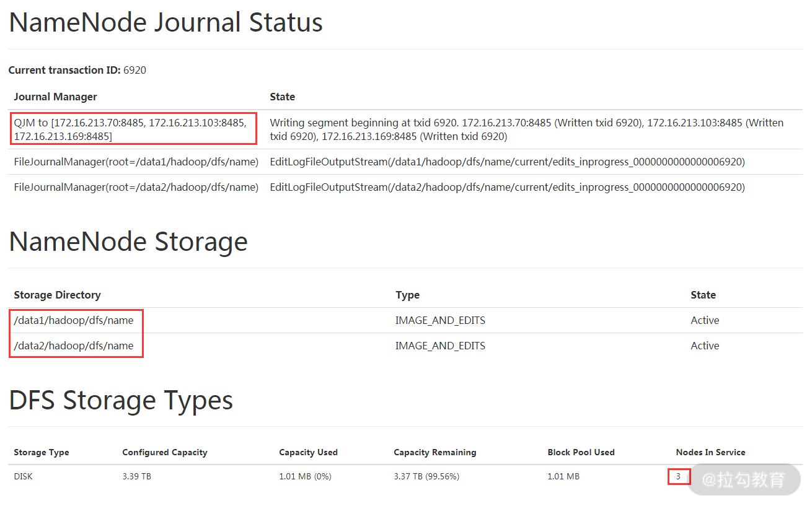This screenshot has height=506, width=812.
Task: Click the EditLogFileOutputStream /data1 state cell
Action: [x=506, y=162]
